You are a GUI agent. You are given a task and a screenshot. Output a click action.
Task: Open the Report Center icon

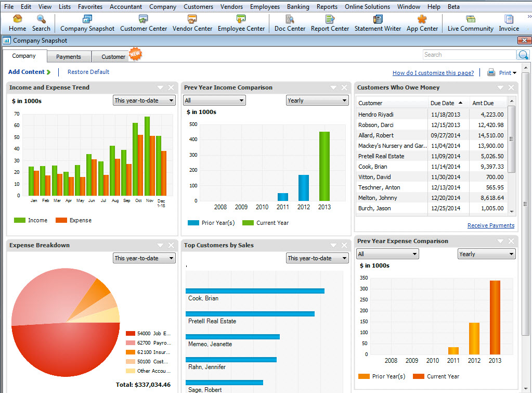pyautogui.click(x=330, y=19)
